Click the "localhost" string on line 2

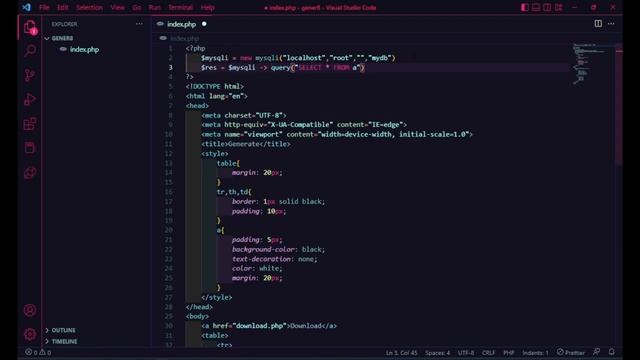pos(304,58)
